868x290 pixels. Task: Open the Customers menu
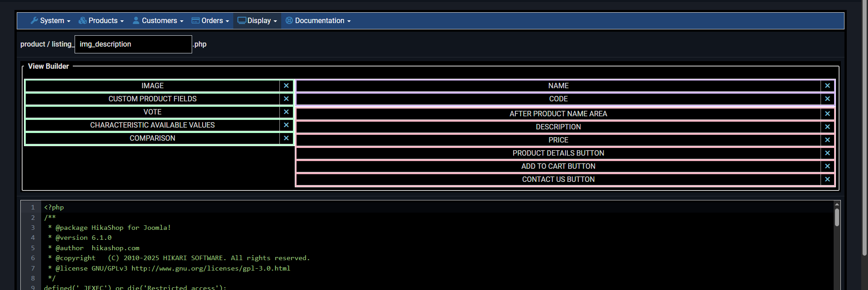158,21
